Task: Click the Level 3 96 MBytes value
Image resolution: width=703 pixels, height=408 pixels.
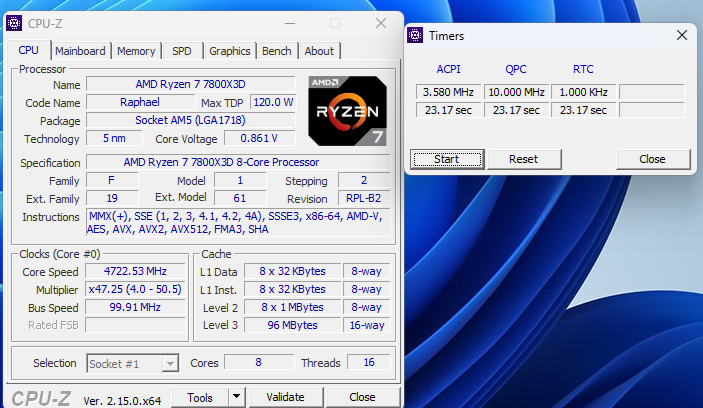Action: (292, 325)
